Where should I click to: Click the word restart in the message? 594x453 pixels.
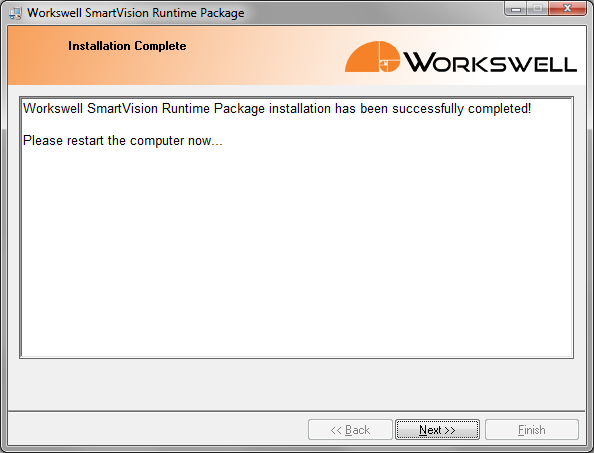[x=85, y=141]
